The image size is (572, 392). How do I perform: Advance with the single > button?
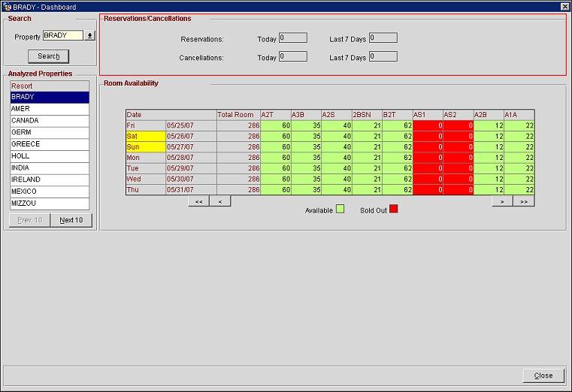click(502, 201)
